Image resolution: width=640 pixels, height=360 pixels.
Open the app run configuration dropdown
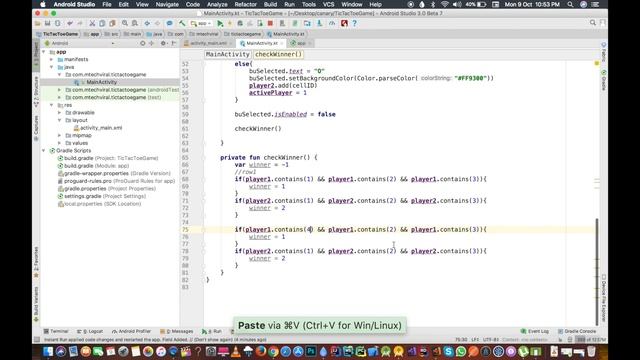[x=201, y=24]
